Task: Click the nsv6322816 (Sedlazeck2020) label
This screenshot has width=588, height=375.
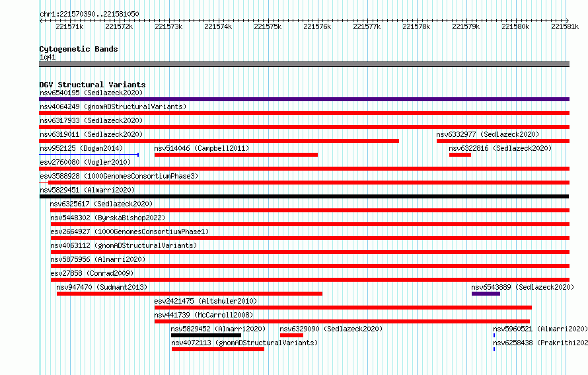Action: tap(500, 148)
